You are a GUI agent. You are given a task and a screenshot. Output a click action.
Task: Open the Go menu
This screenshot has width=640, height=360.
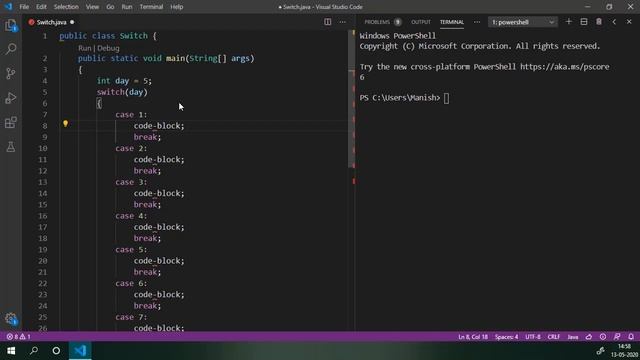pyautogui.click(x=110, y=7)
